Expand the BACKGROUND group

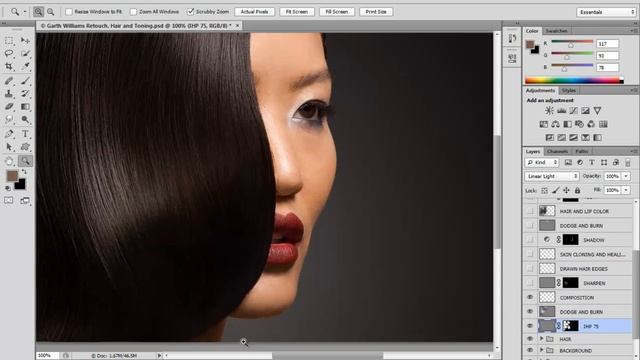tap(541, 350)
